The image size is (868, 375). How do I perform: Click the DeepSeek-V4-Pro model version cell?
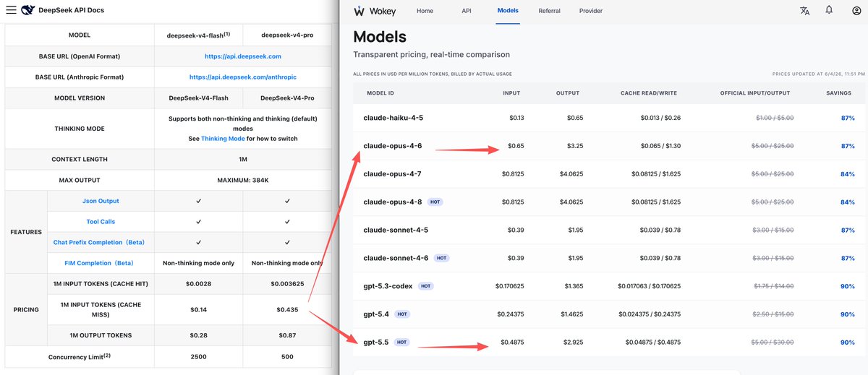tap(287, 98)
